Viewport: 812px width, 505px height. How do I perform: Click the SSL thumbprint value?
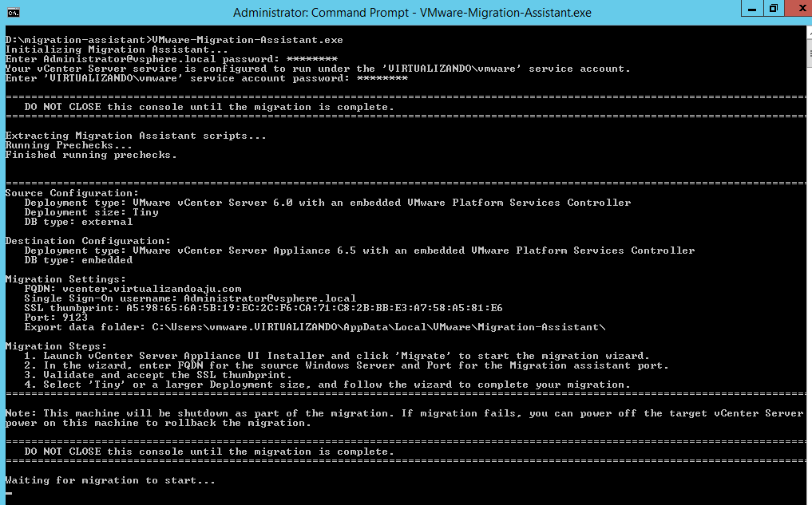tap(314, 308)
